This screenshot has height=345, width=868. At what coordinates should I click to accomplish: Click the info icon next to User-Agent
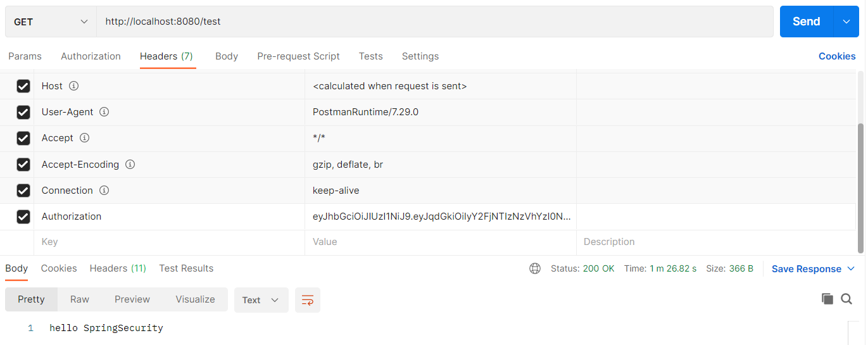pos(104,112)
